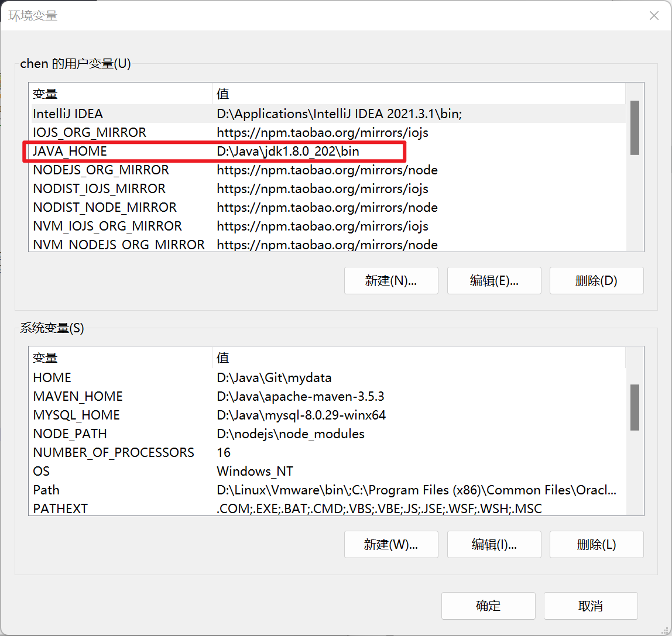Select the NODEJS_ORG_MIRROR variable row
The image size is (672, 636).
point(328,170)
